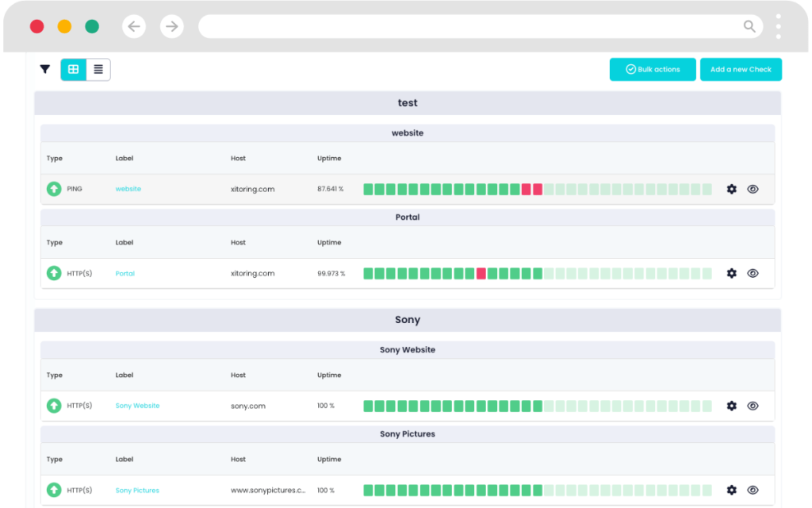Open settings for the Sony Website check
Screen dimensions: 812x508
pyautogui.click(x=730, y=406)
